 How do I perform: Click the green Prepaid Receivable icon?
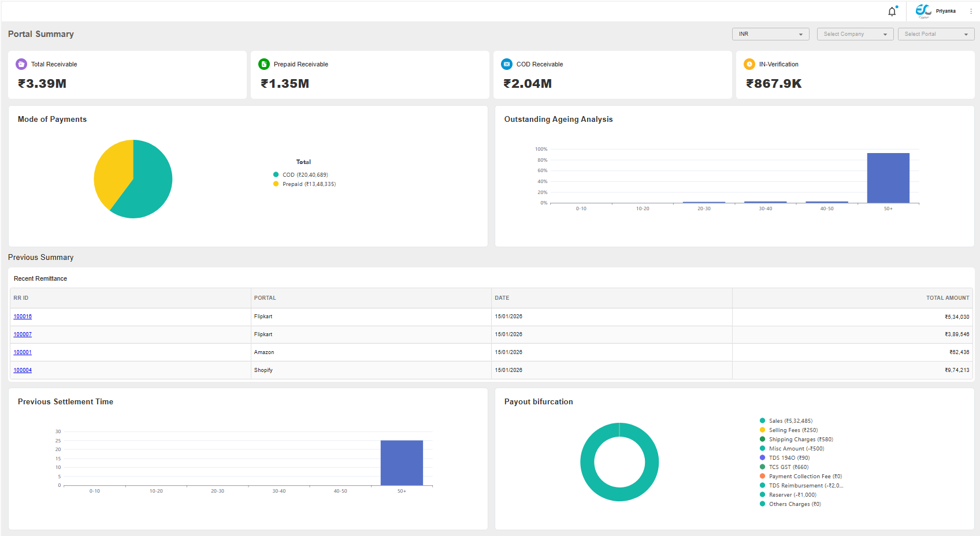pyautogui.click(x=264, y=64)
